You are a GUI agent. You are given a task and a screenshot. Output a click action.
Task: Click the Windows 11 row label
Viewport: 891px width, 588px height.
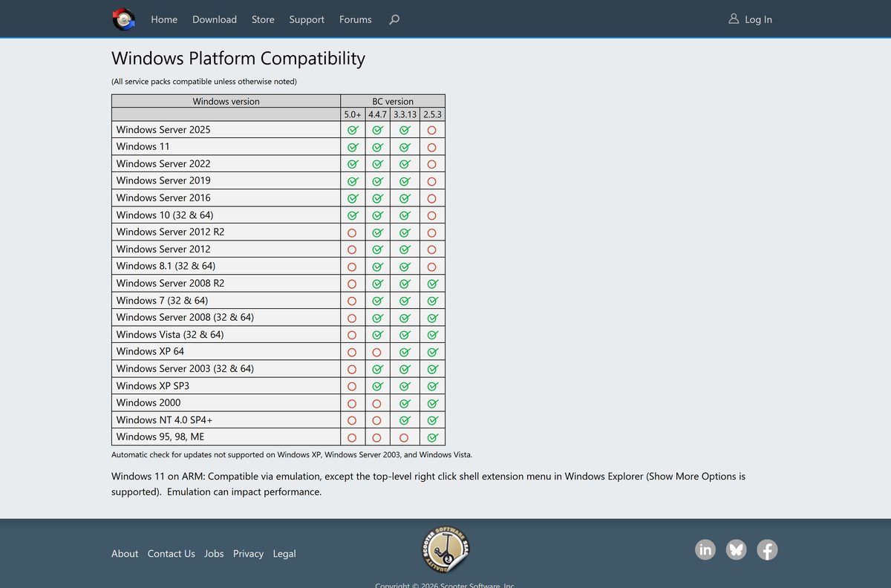pos(143,147)
